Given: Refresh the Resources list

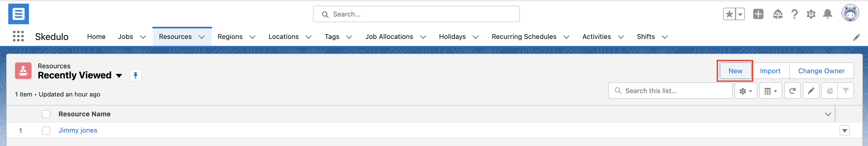Looking at the screenshot, I should coord(792,91).
